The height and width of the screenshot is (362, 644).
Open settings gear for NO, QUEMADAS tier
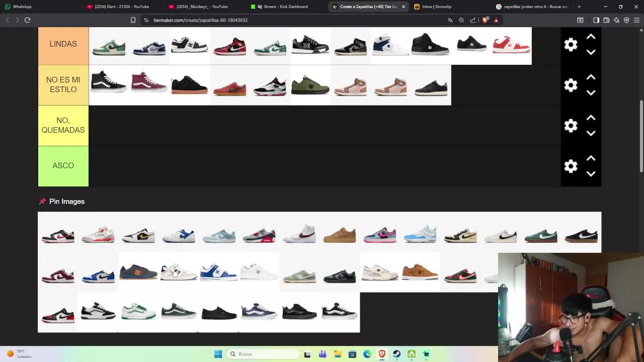(571, 126)
